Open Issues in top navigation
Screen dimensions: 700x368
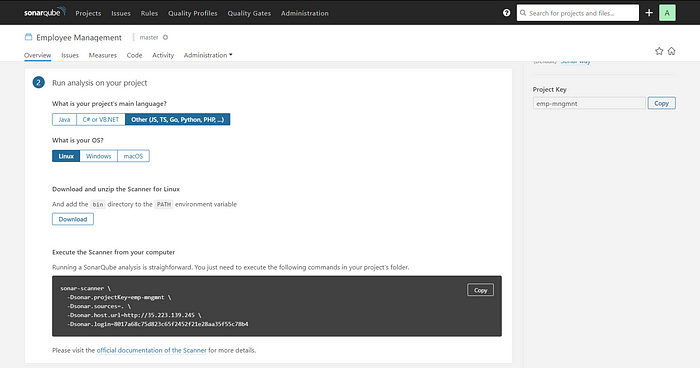click(121, 13)
